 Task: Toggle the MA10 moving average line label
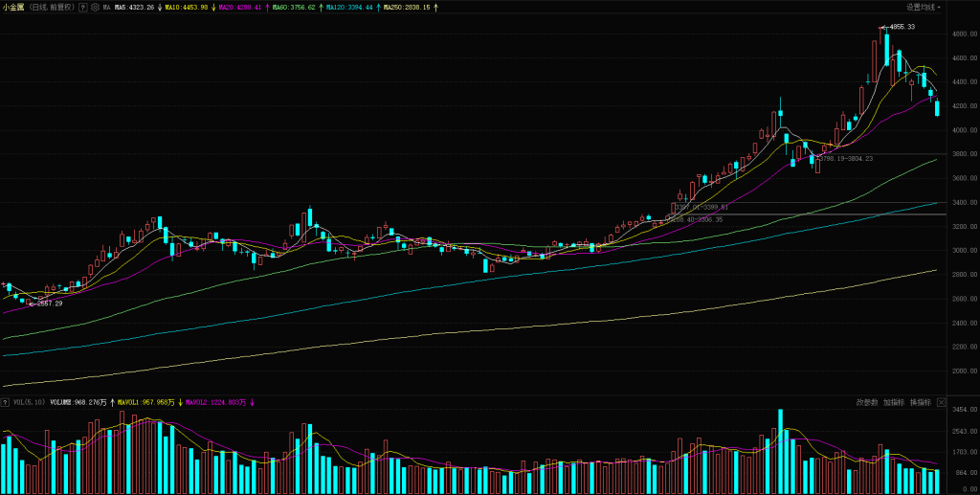(x=186, y=7)
